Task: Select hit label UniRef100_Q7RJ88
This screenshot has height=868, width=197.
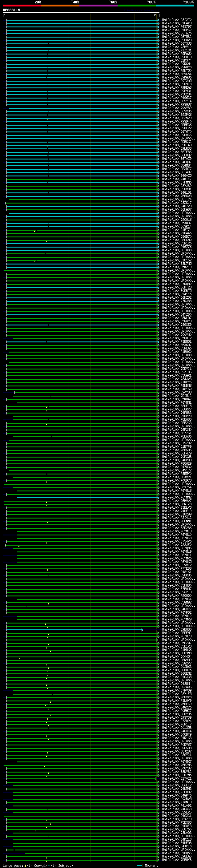Action: (x=177, y=301)
